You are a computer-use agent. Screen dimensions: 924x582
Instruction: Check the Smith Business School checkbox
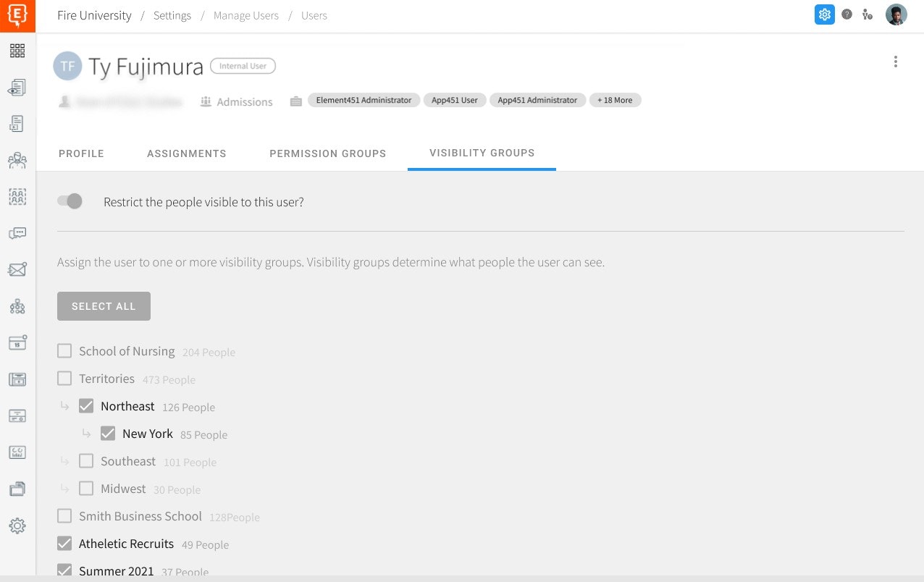(x=64, y=516)
